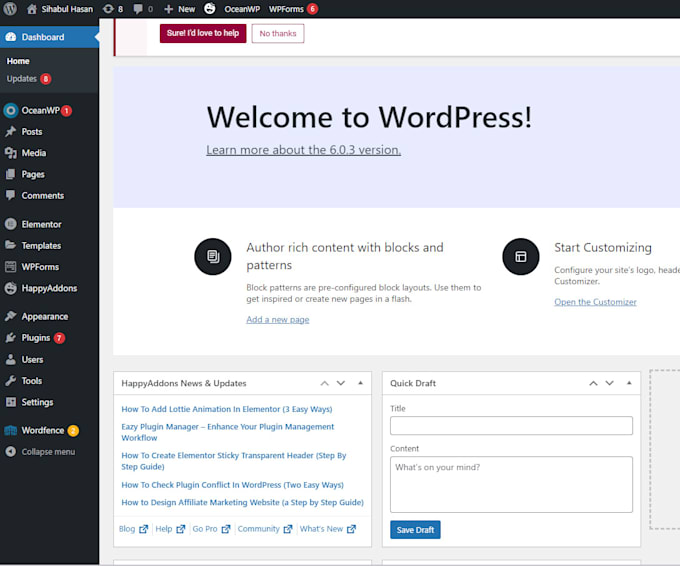Viewport: 680px width, 566px height.
Task: Open the Home submenu item
Action: pyautogui.click(x=18, y=61)
